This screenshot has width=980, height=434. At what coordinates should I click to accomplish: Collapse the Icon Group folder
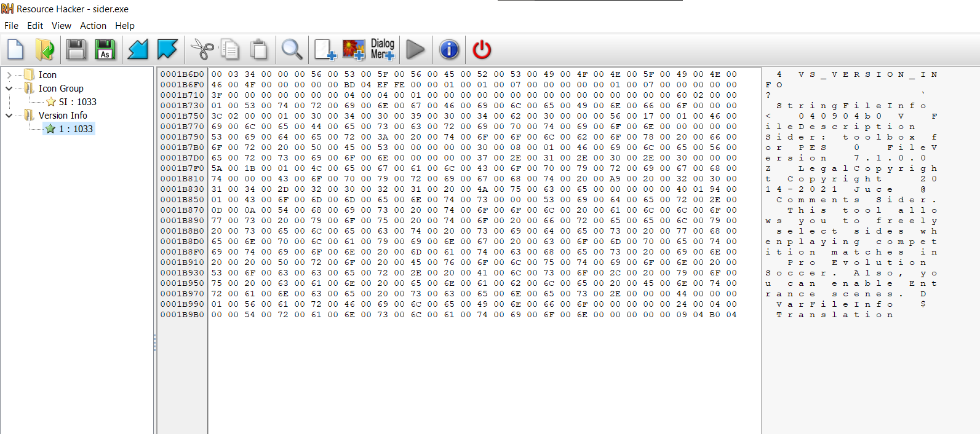click(x=9, y=89)
